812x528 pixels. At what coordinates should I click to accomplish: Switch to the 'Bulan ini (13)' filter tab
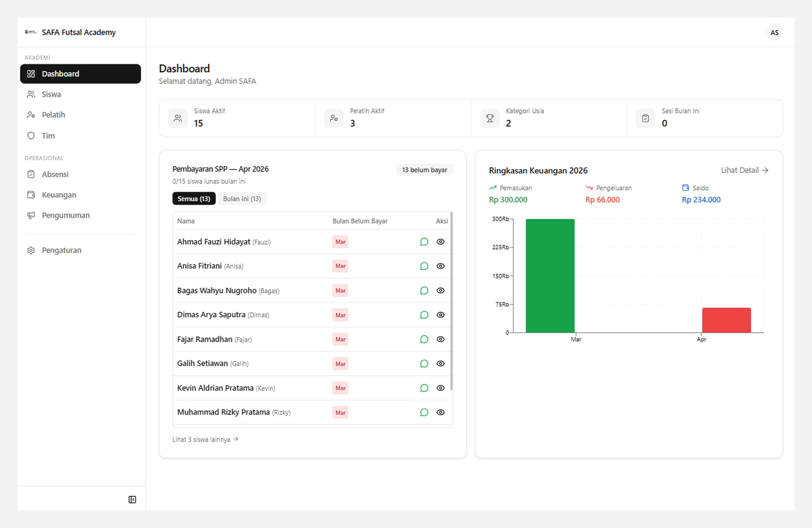pyautogui.click(x=242, y=198)
